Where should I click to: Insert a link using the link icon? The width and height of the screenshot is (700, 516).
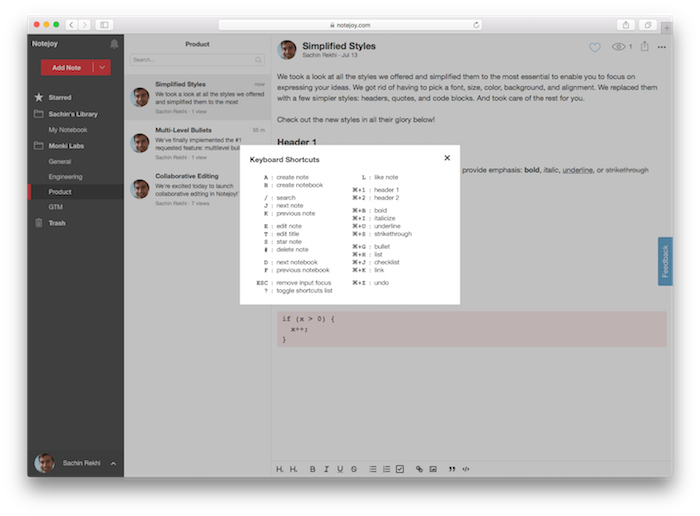[x=419, y=468]
